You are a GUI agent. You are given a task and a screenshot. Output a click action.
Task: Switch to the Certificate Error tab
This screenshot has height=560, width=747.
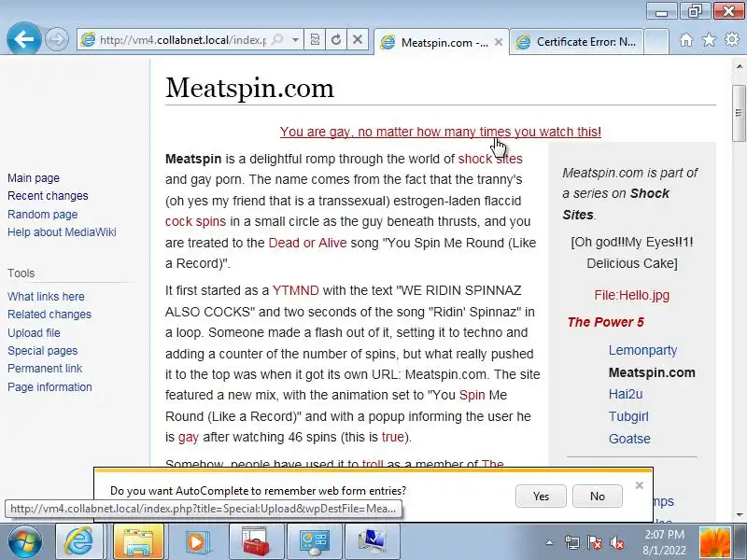[577, 42]
